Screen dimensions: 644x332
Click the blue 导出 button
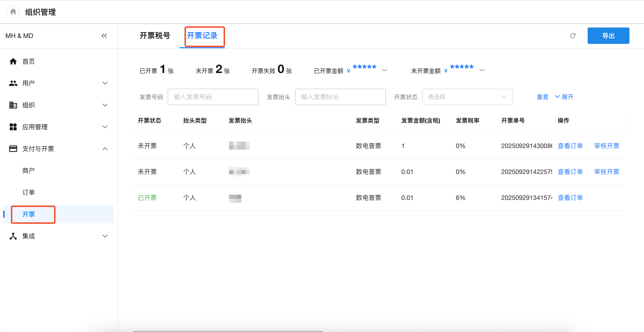tap(608, 36)
